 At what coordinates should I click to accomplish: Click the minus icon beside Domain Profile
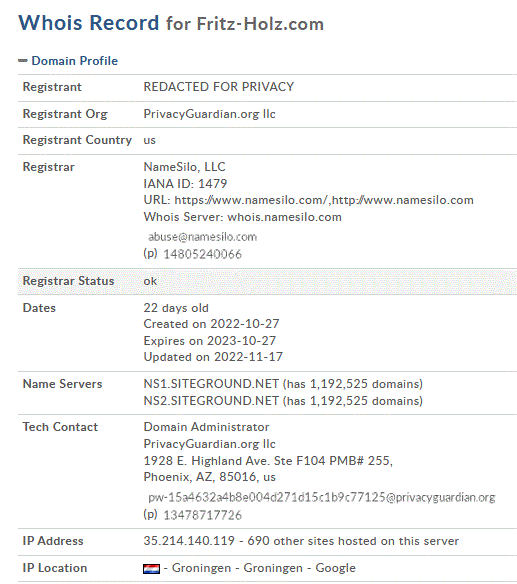point(23,61)
